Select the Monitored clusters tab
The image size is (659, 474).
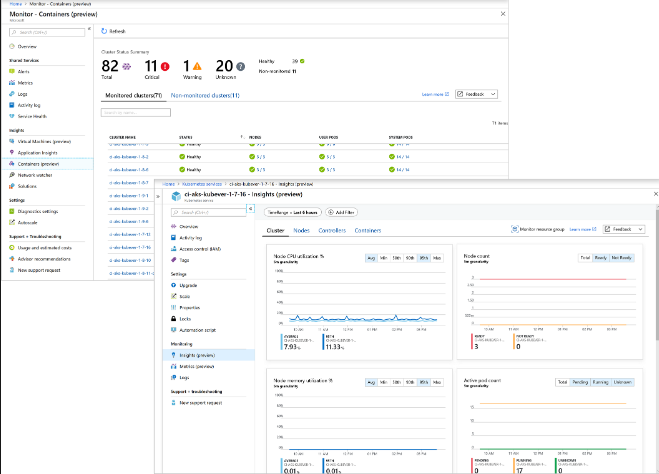click(134, 95)
